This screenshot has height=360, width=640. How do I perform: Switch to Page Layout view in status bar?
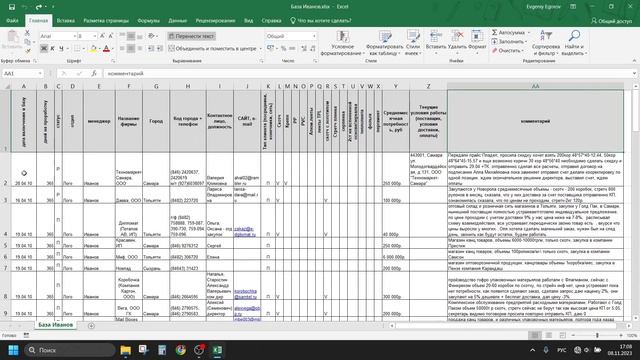tap(549, 335)
